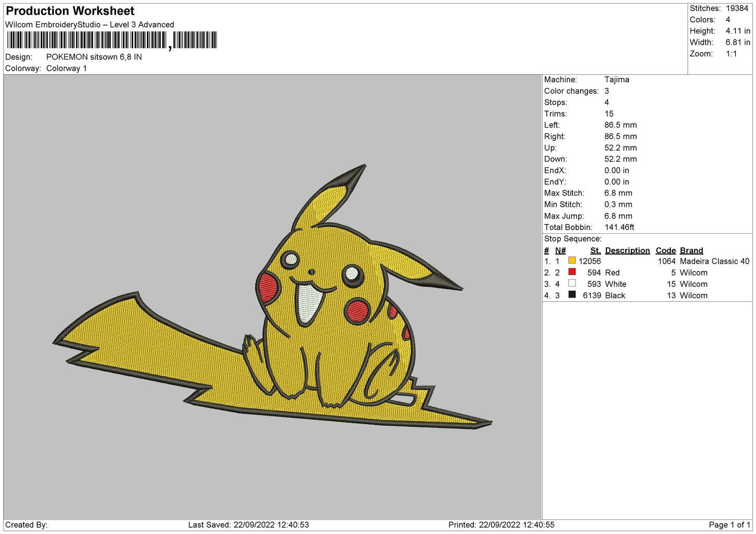756x534 pixels.
Task: Click the Width value '6.81 in'
Action: coord(738,42)
